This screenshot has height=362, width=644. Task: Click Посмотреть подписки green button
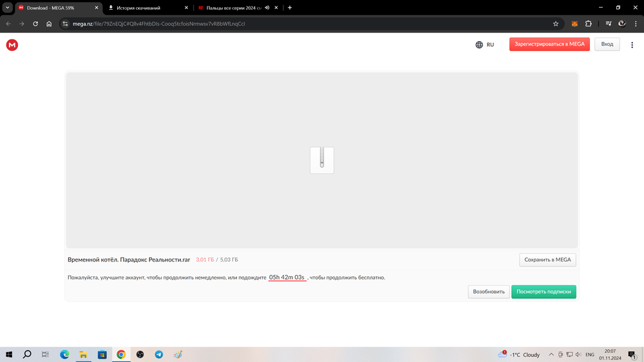coord(544,292)
